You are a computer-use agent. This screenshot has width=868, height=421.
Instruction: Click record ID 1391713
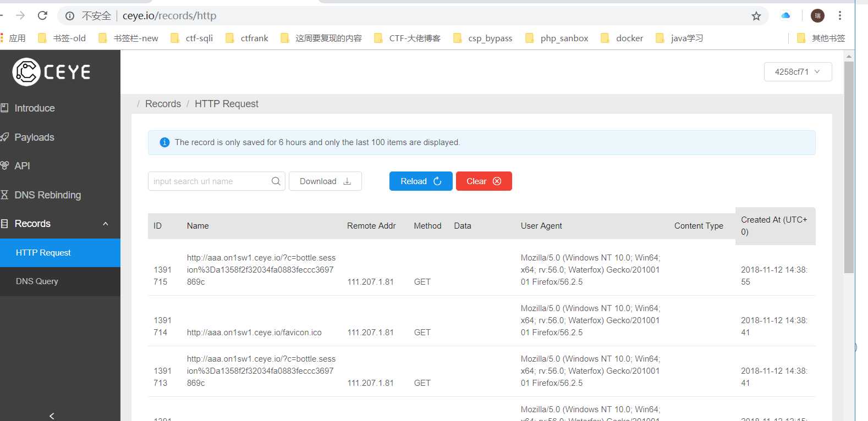[x=162, y=377]
